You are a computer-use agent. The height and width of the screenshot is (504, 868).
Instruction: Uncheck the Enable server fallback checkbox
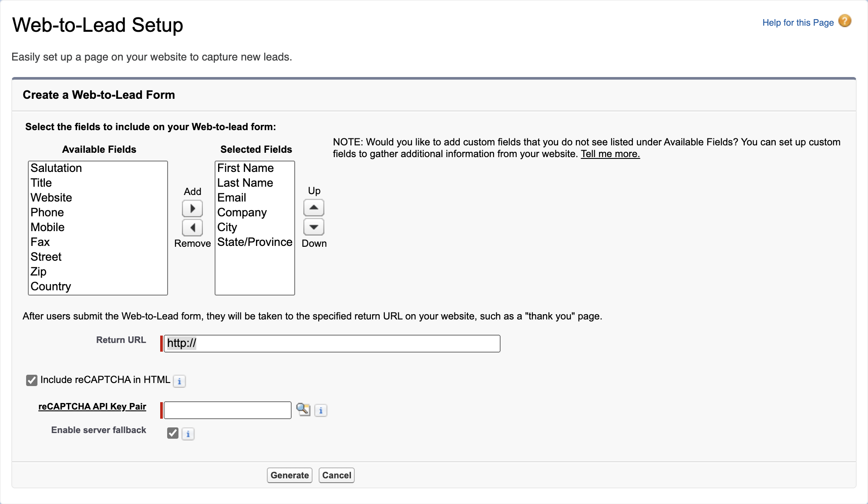172,433
